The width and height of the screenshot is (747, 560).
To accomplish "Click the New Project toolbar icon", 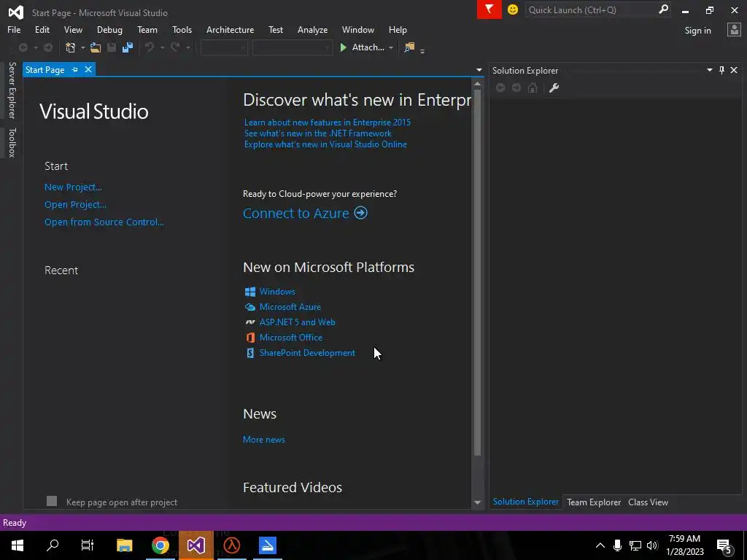I will coord(71,47).
